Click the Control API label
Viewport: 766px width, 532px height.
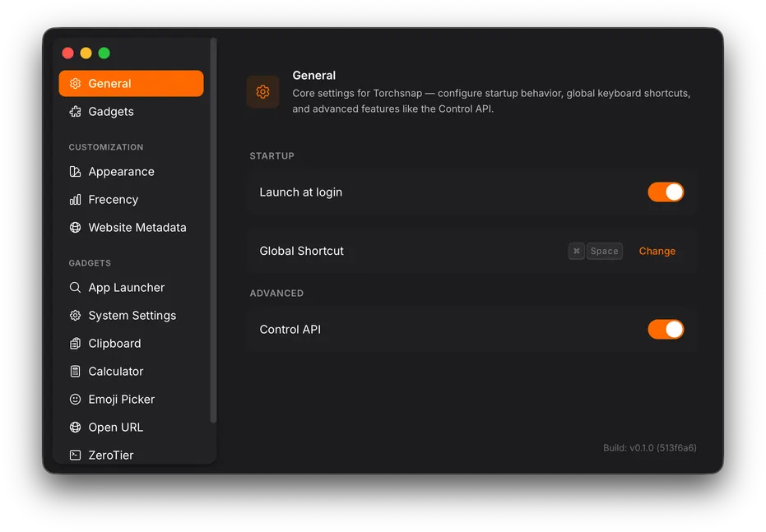pyautogui.click(x=290, y=330)
